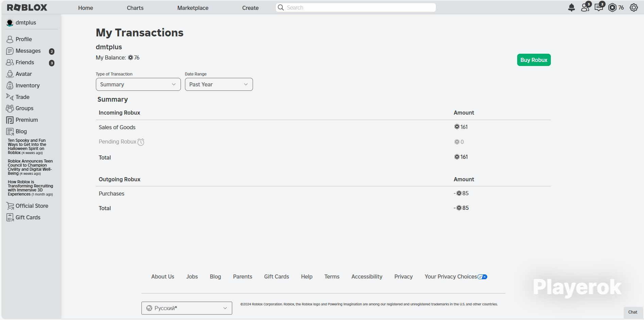644x320 pixels.
Task: Click in the Search field
Action: pyautogui.click(x=356, y=7)
